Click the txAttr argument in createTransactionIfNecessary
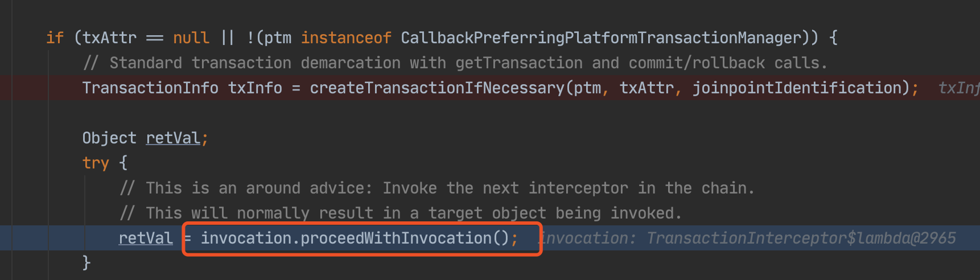This screenshot has width=980, height=280. tap(647, 88)
